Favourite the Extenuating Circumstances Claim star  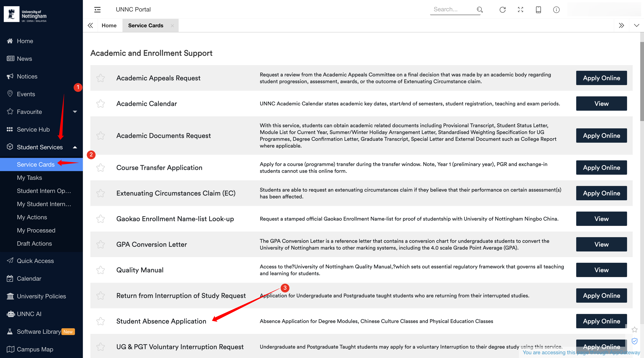(x=101, y=193)
